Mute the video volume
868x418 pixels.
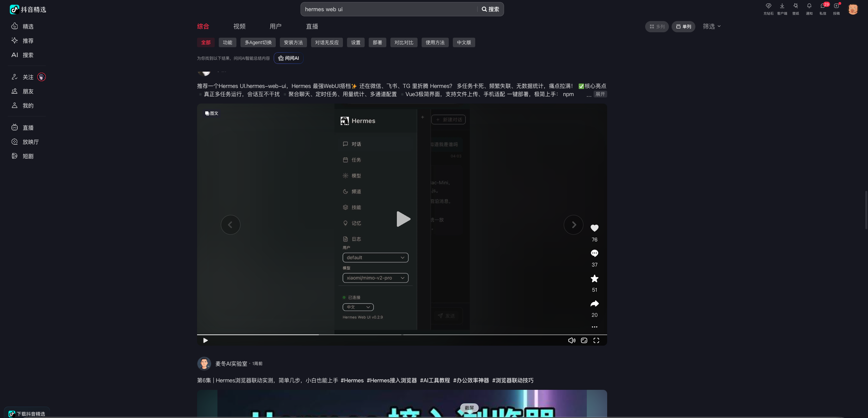point(572,340)
